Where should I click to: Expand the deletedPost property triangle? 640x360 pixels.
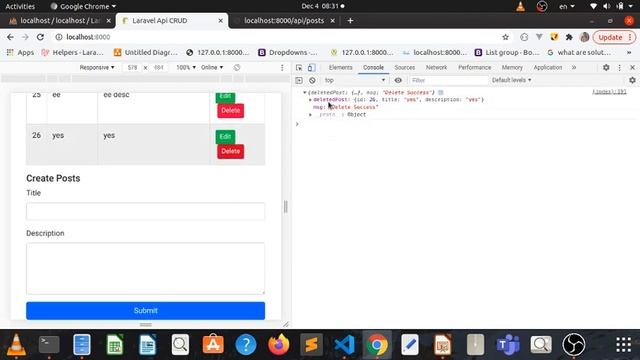click(x=310, y=100)
